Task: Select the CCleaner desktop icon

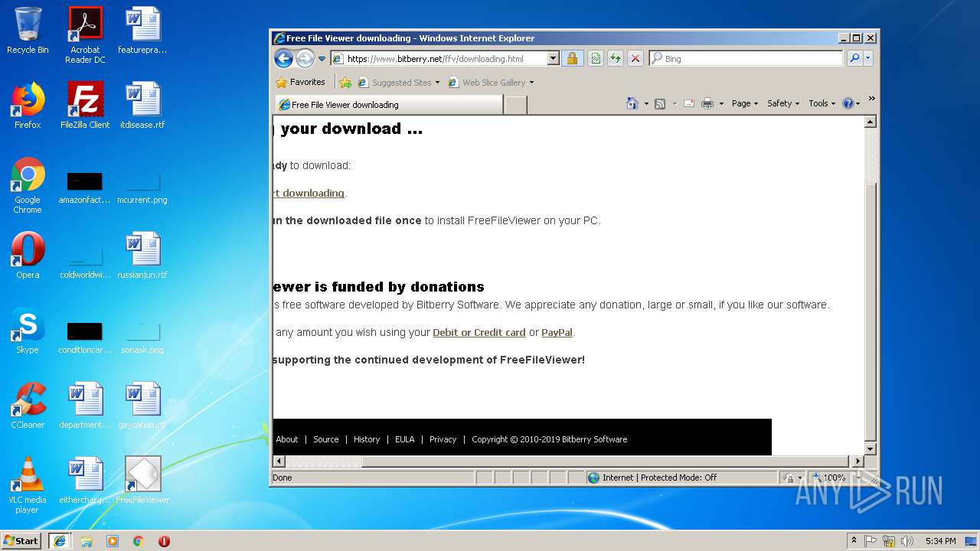Action: pos(28,406)
